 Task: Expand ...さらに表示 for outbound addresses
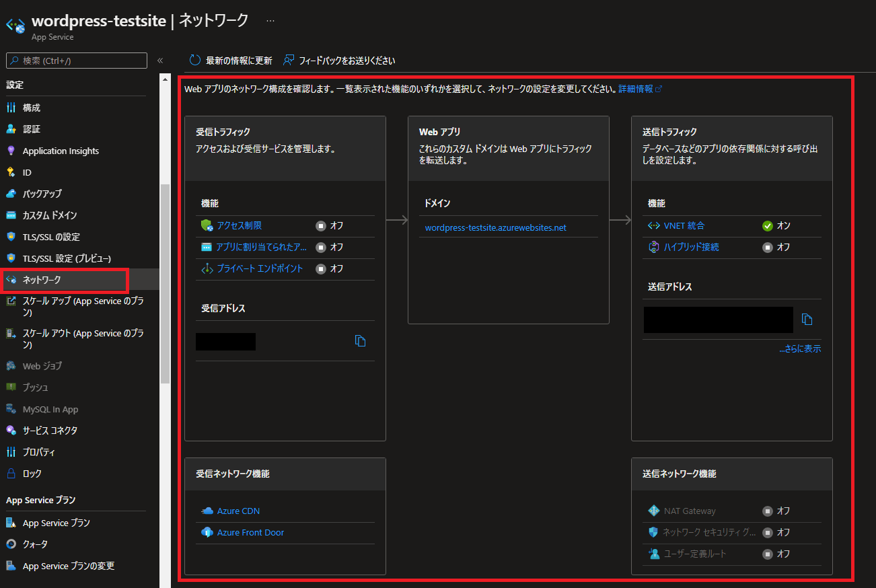coord(800,348)
